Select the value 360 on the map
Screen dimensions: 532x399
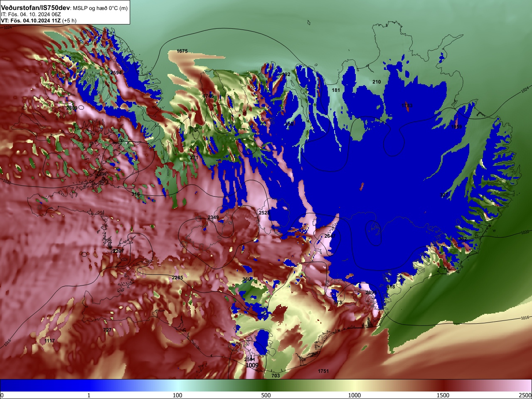pyautogui.click(x=246, y=279)
